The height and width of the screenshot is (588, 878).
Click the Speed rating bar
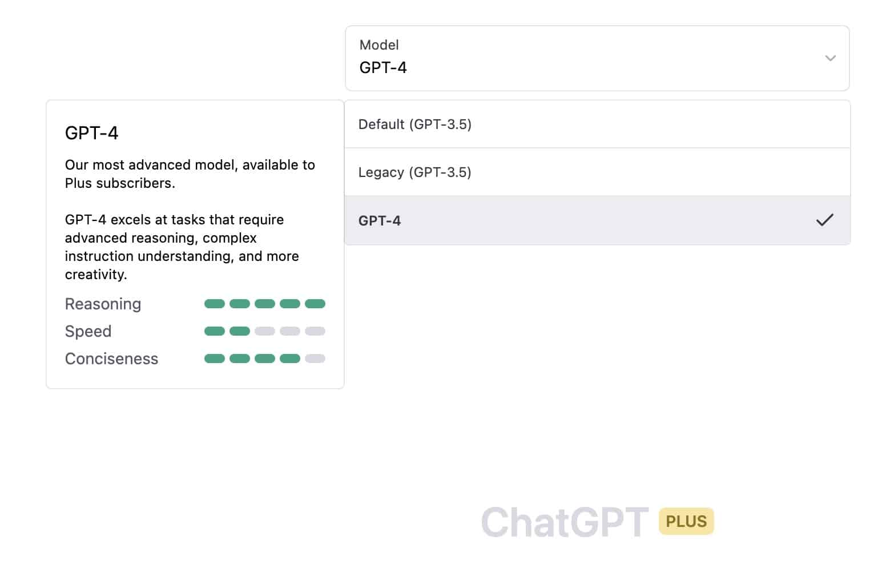click(x=264, y=331)
